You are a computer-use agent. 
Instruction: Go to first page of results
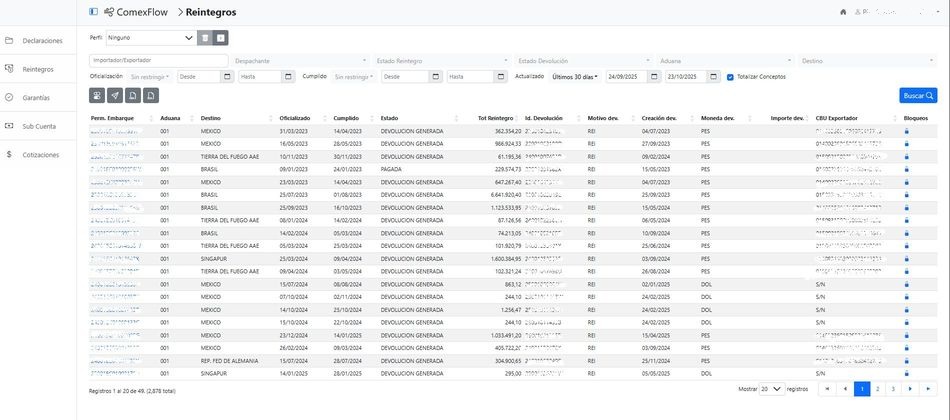tap(827, 388)
